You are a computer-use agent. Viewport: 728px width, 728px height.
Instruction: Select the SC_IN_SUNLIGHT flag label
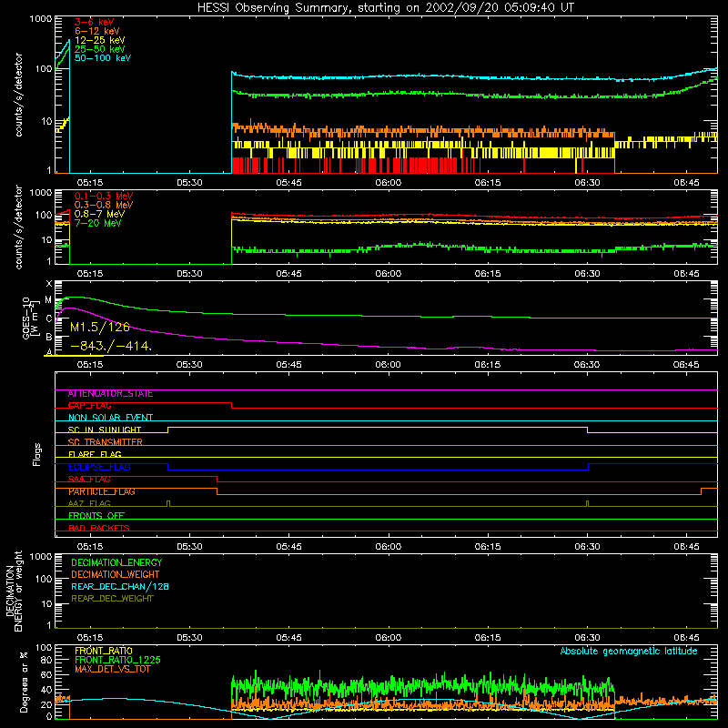pos(105,430)
